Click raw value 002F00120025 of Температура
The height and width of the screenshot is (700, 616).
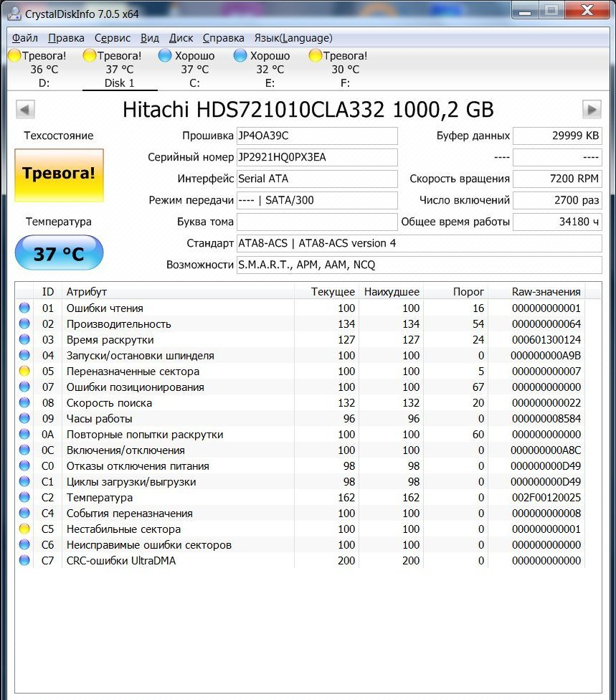tap(546, 497)
